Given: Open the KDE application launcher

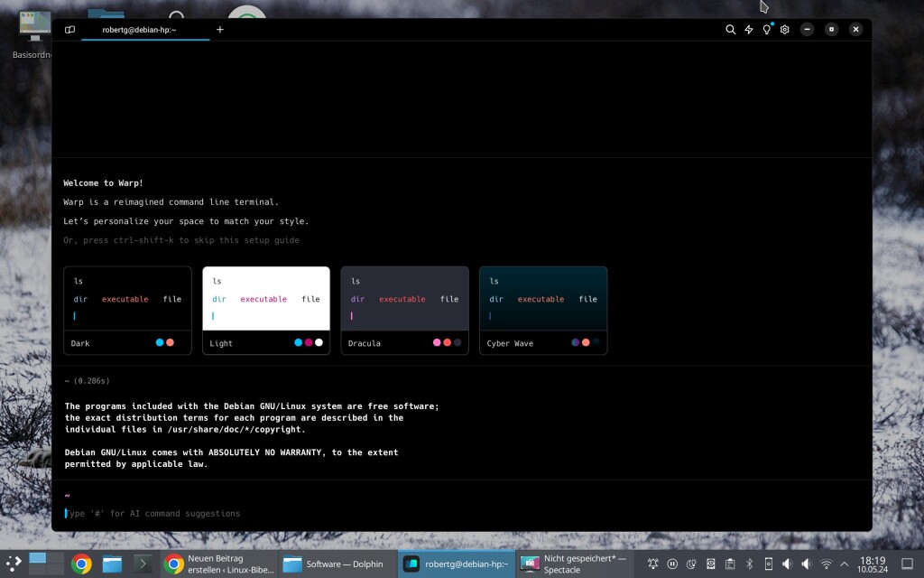Looking at the screenshot, I should (14, 564).
